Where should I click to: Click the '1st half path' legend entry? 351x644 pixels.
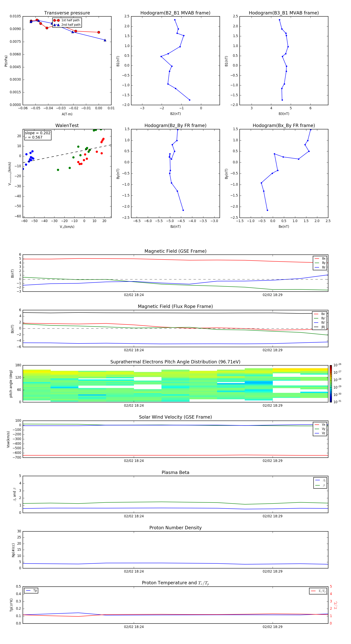[x=66, y=20]
